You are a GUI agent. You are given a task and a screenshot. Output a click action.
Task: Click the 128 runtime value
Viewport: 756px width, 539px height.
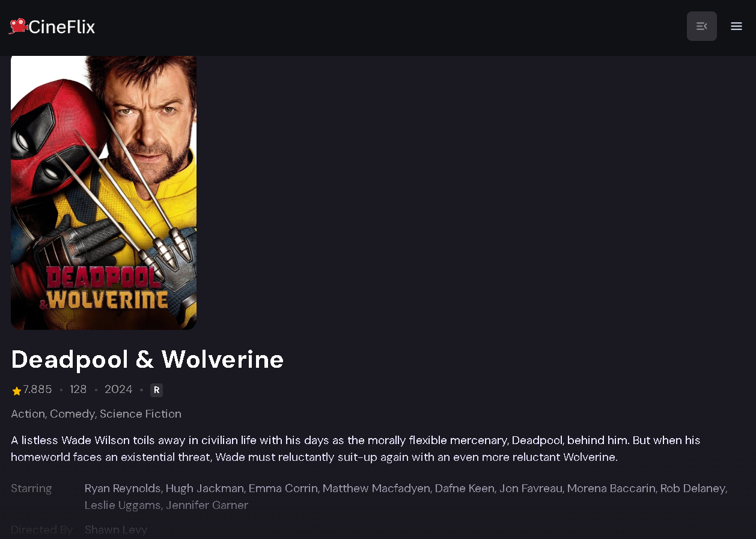click(78, 389)
